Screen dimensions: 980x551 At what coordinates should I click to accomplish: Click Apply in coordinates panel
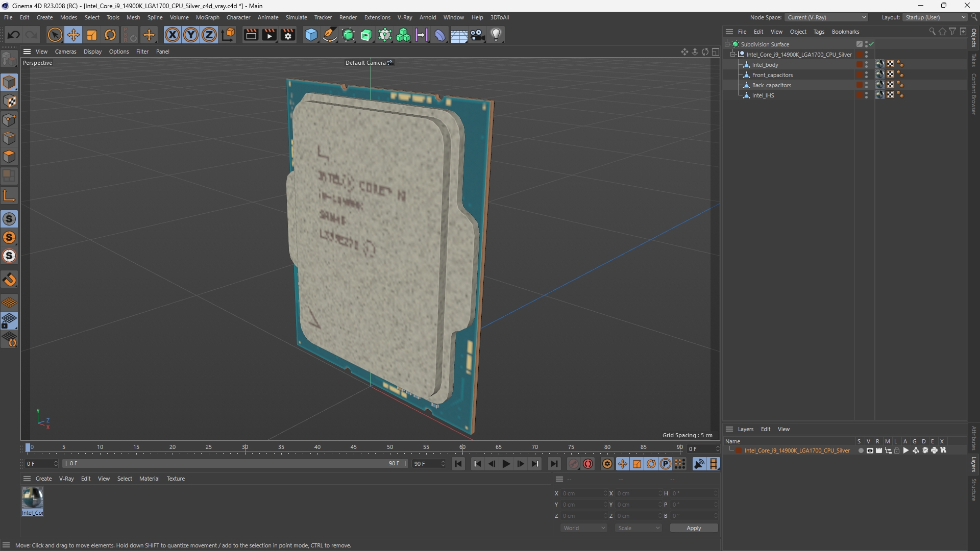click(694, 528)
